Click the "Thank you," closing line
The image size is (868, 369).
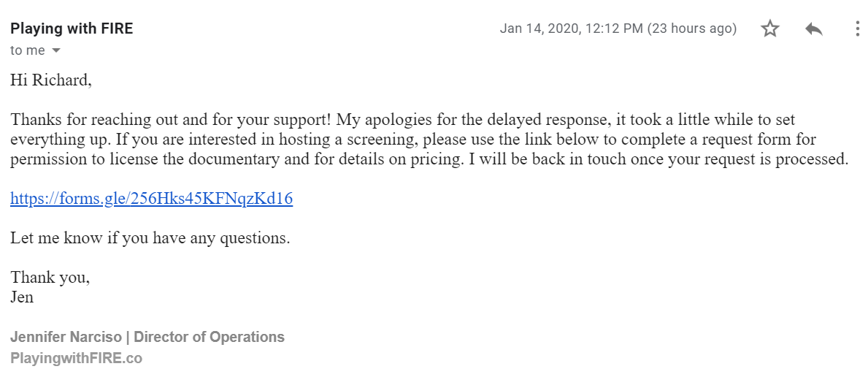50,277
